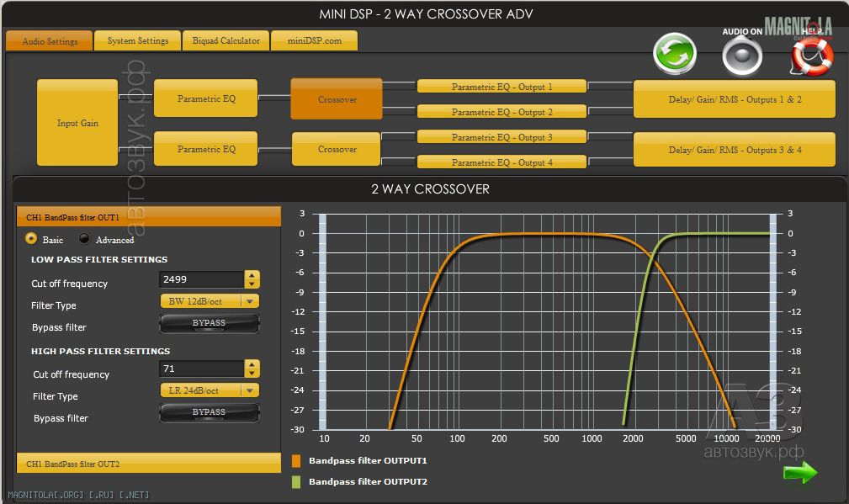Click the green synchronize refresh icon

coord(675,54)
